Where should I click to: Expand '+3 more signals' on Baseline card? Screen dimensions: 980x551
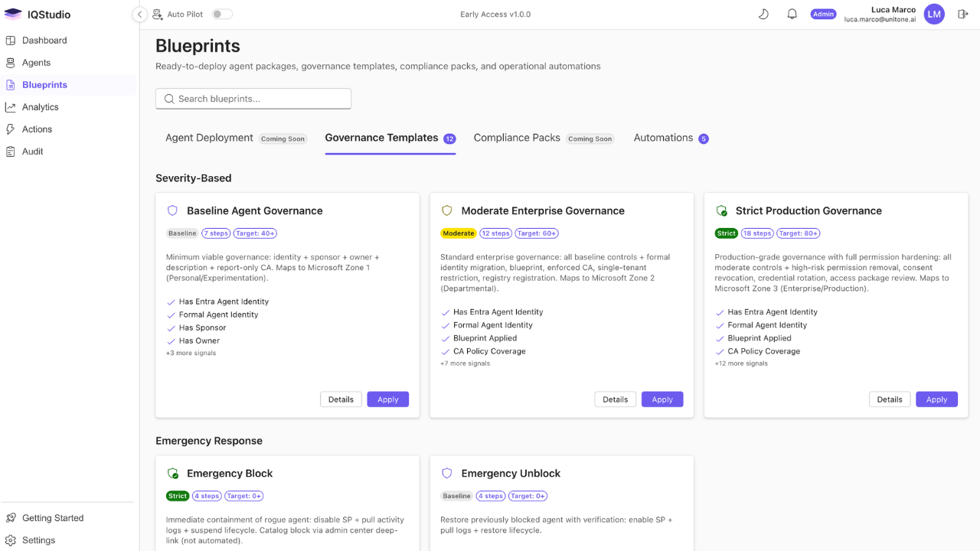(x=191, y=354)
